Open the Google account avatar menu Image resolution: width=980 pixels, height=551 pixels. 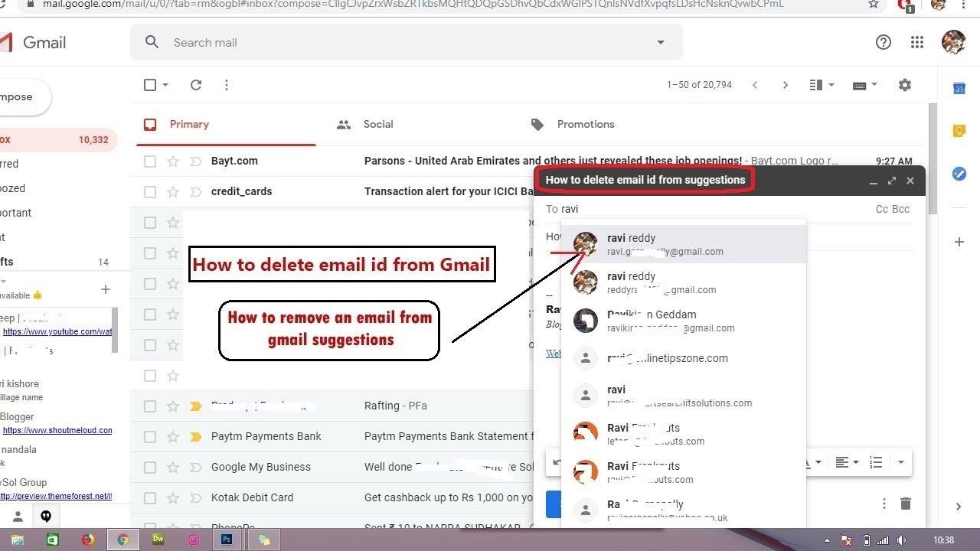953,42
